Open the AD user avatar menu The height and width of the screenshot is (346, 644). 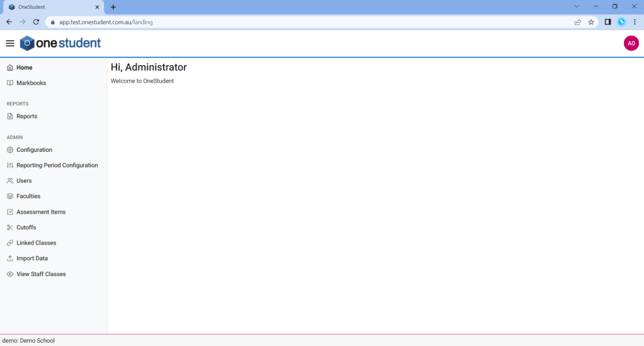(x=631, y=43)
